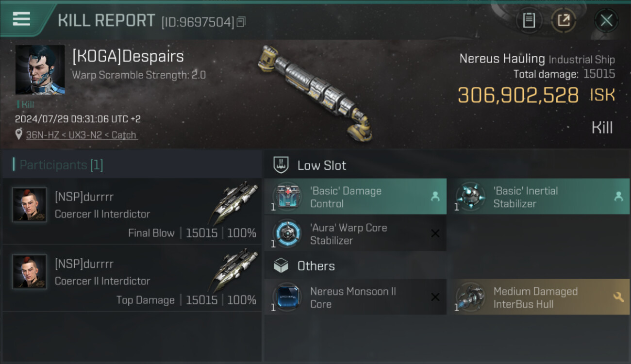Share kill report via export icon
Image resolution: width=631 pixels, height=364 pixels.
coord(564,20)
